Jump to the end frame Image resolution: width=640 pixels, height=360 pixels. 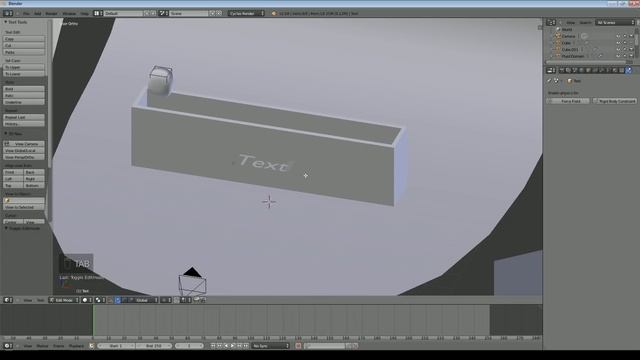coord(246,346)
